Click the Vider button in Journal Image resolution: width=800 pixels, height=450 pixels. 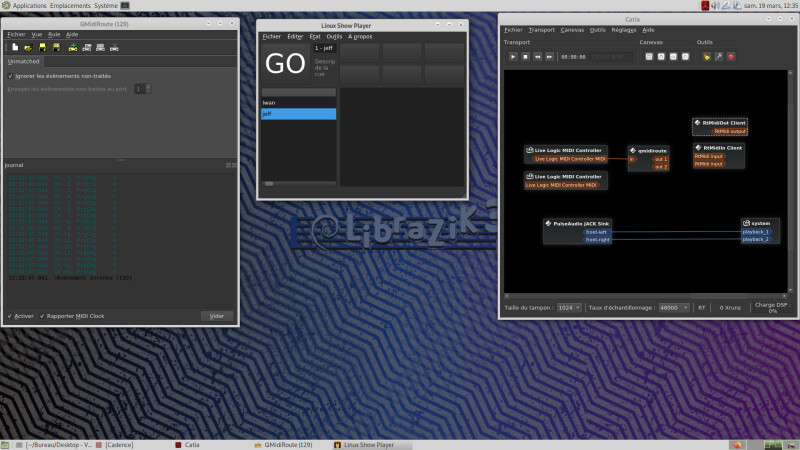217,316
